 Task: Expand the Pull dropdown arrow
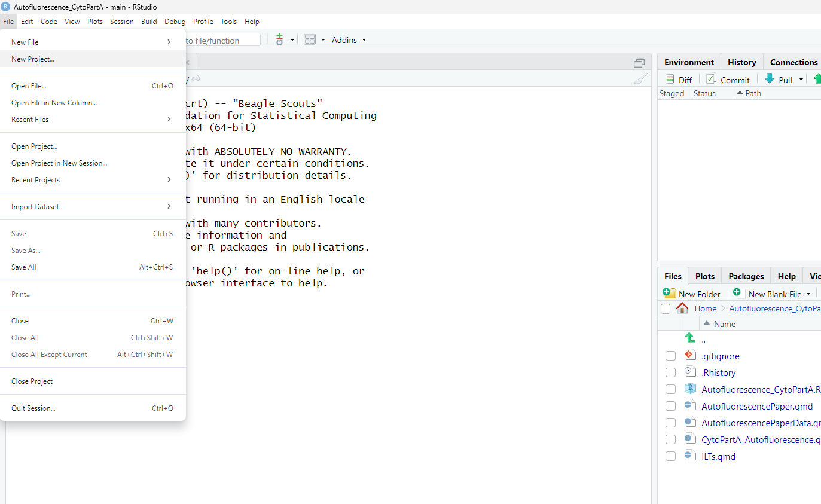801,80
